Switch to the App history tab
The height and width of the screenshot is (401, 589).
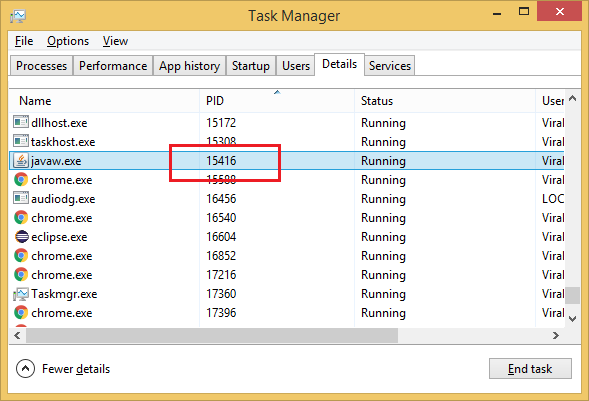(189, 66)
